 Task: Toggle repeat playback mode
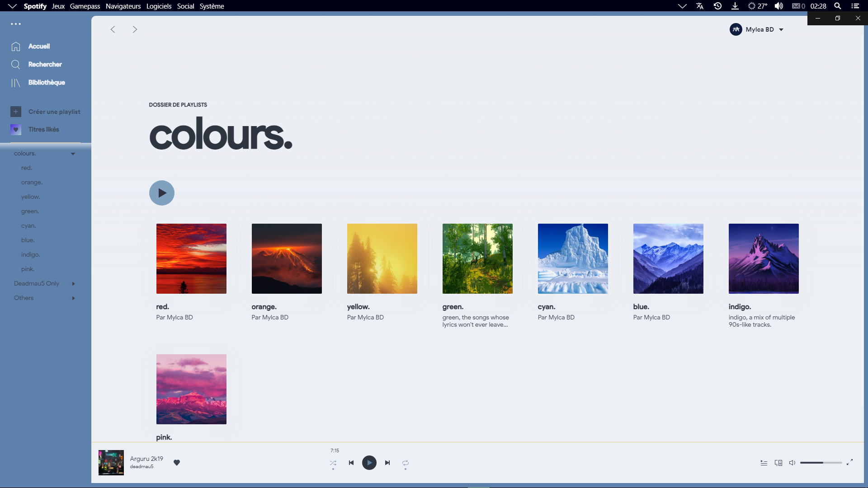406,463
